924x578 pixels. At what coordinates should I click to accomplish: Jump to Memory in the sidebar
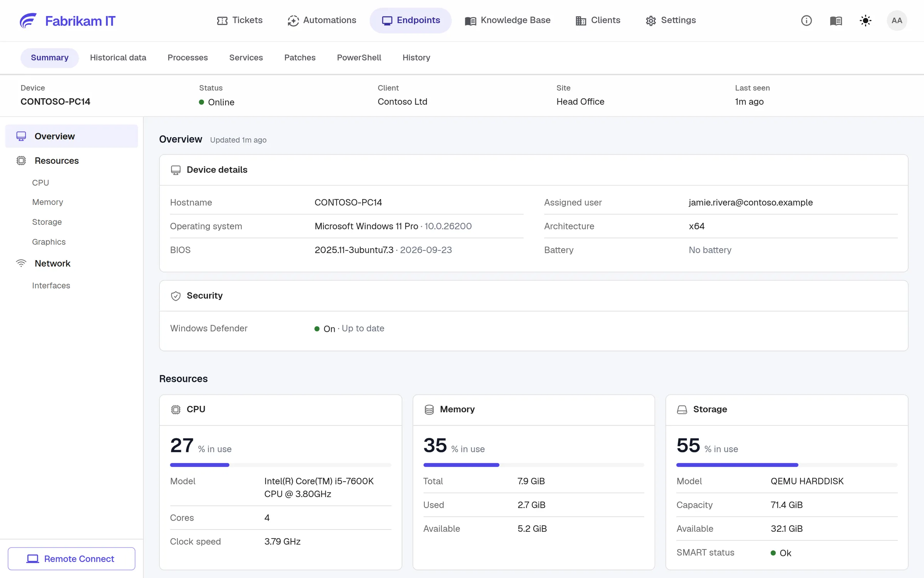pos(47,202)
